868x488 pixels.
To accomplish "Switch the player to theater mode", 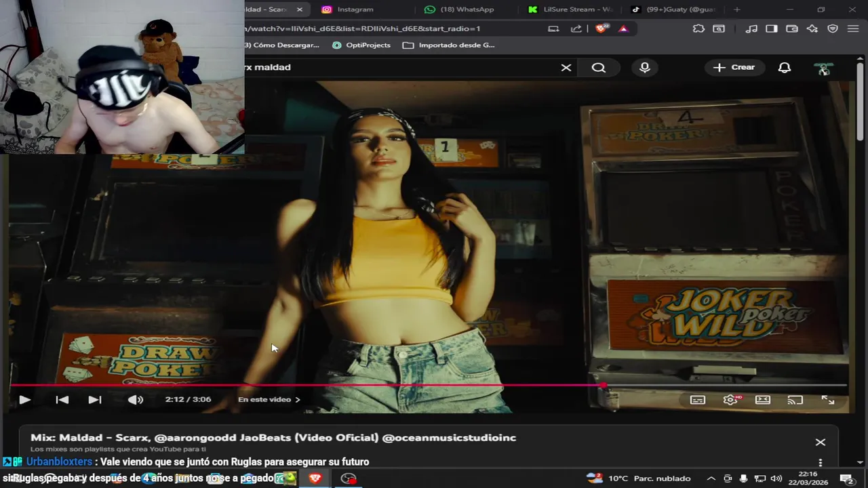I will (763, 400).
